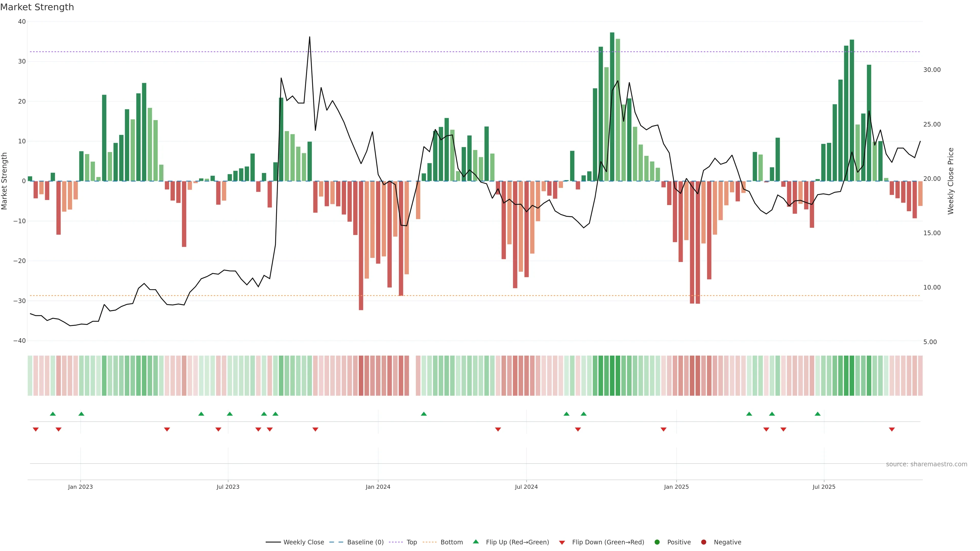Click the Weekly Close Price axis title
980x551 pixels.
coord(951,181)
